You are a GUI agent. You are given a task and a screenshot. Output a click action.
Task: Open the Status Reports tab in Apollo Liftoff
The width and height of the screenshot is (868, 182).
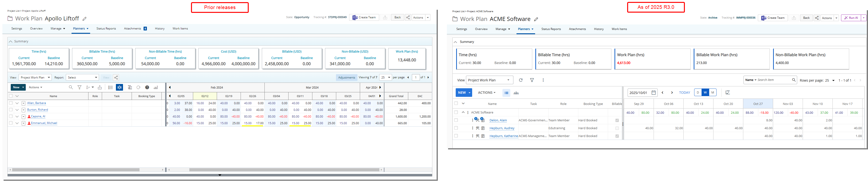click(x=106, y=29)
